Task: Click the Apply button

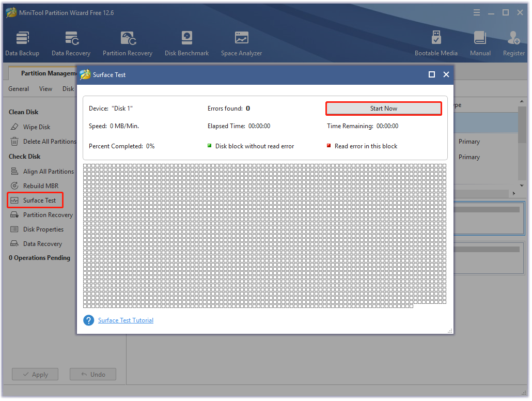Action: [35, 375]
